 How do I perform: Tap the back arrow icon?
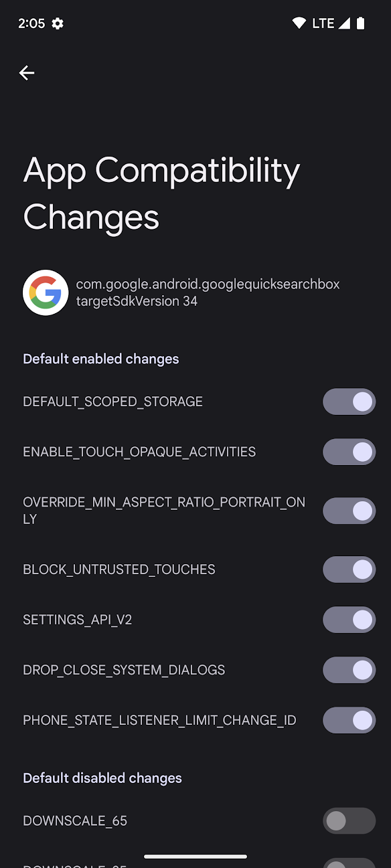27,73
